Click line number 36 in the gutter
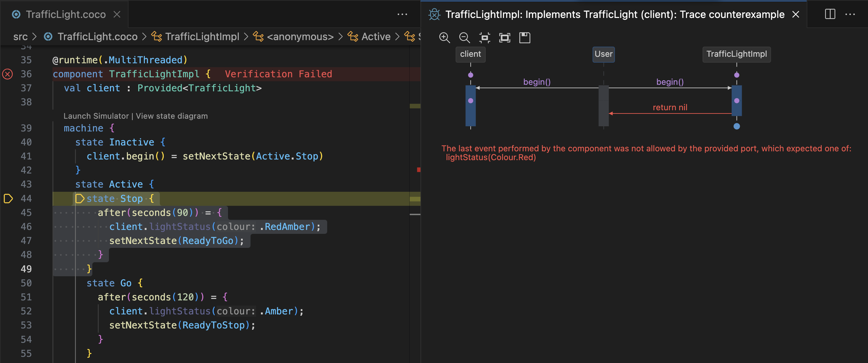 pos(26,74)
